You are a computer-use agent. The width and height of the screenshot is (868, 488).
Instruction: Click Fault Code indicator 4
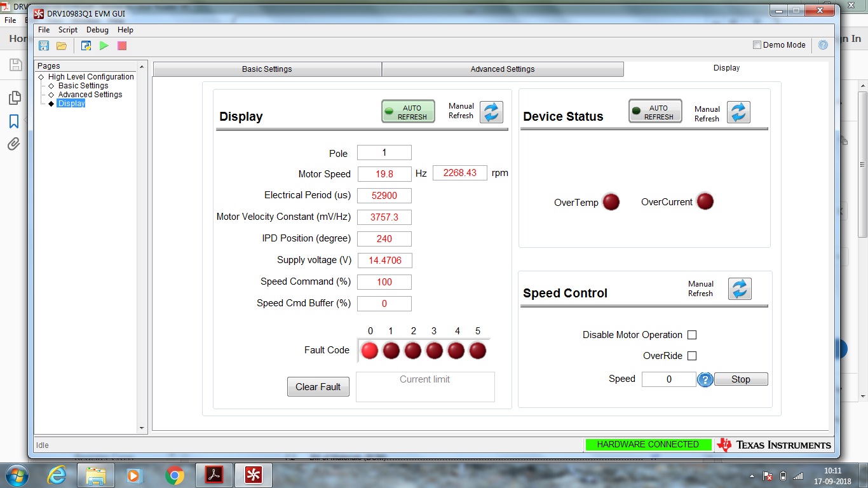click(x=456, y=350)
